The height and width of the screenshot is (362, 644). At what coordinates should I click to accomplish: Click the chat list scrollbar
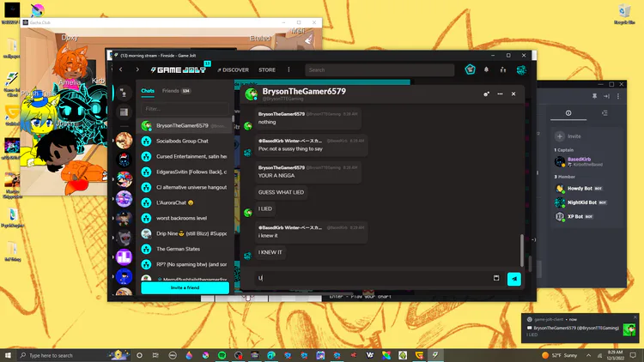point(233,118)
